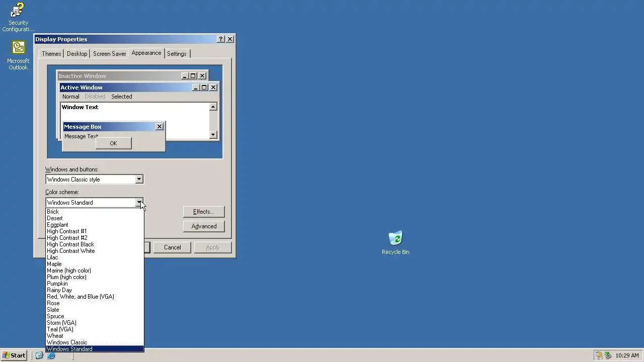Select High Contrast White scheme
Screen dimensions: 644x362
click(95, 251)
